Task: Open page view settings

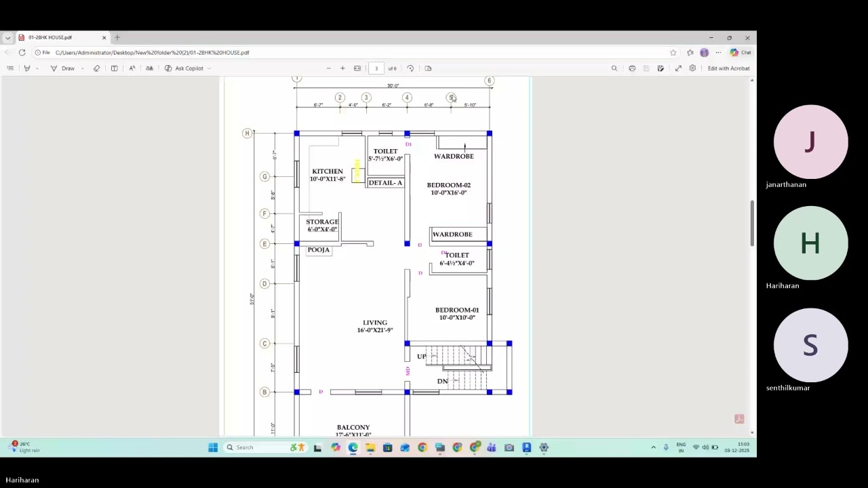Action: coord(428,68)
